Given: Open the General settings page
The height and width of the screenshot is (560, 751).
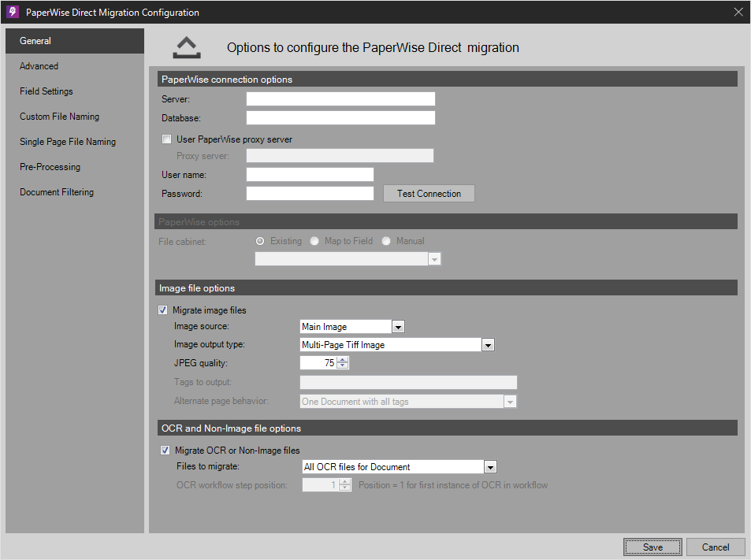Looking at the screenshot, I should [75, 41].
